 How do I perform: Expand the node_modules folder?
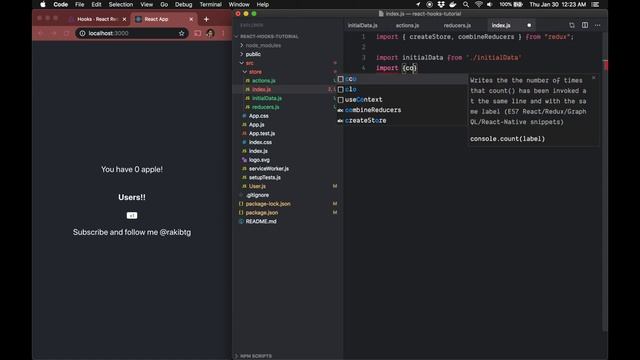[x=263, y=45]
